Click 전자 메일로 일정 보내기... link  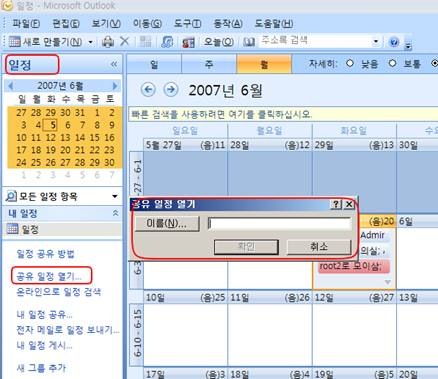pyautogui.click(x=68, y=330)
